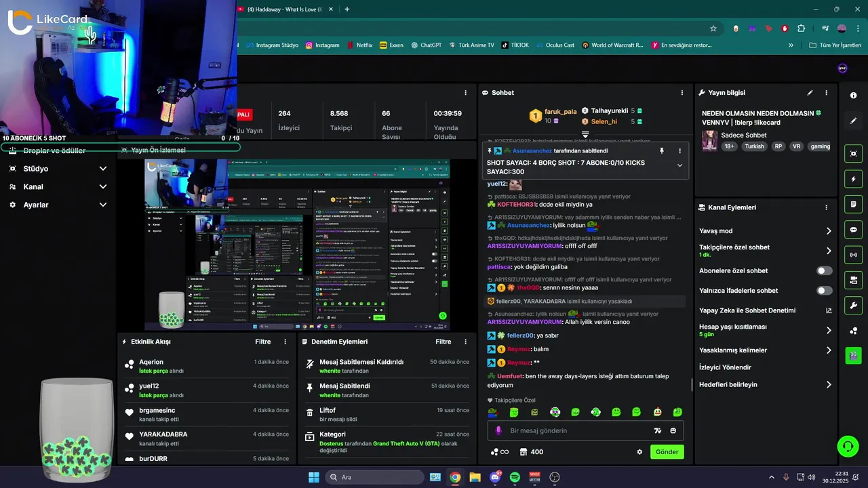Click the document note icon in right sidebar
The height and width of the screenshot is (488, 868).
click(854, 204)
